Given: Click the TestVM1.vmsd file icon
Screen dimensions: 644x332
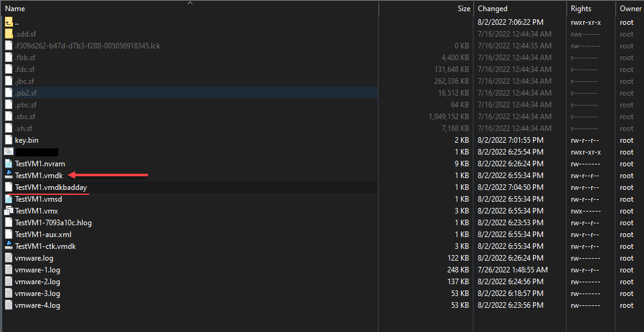Looking at the screenshot, I should click(x=9, y=199).
